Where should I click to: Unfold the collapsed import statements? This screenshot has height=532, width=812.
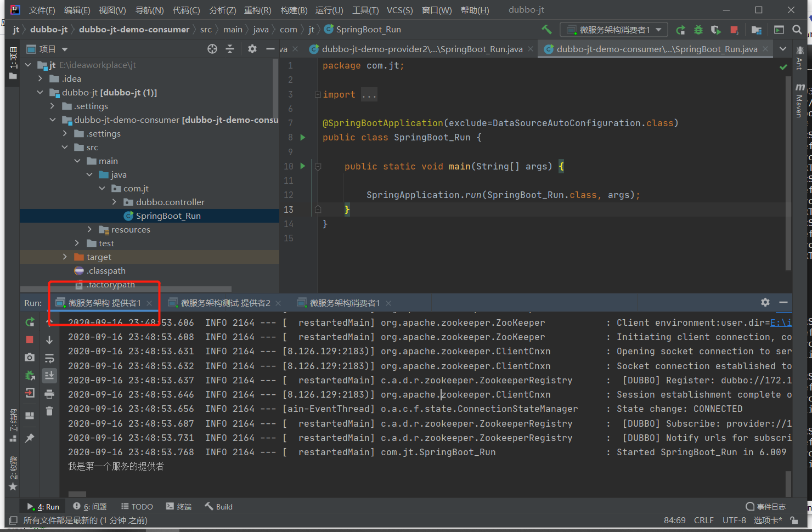(x=318, y=94)
